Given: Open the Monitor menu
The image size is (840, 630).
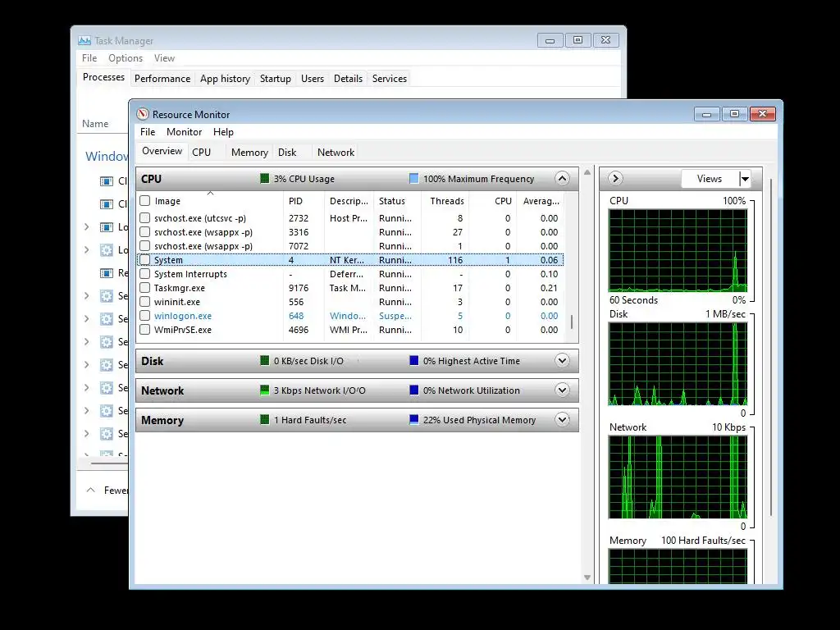Looking at the screenshot, I should pyautogui.click(x=184, y=132).
